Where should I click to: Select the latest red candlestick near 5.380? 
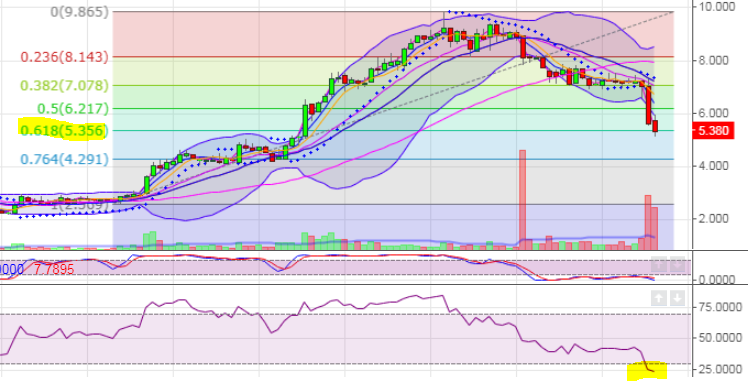(x=655, y=126)
